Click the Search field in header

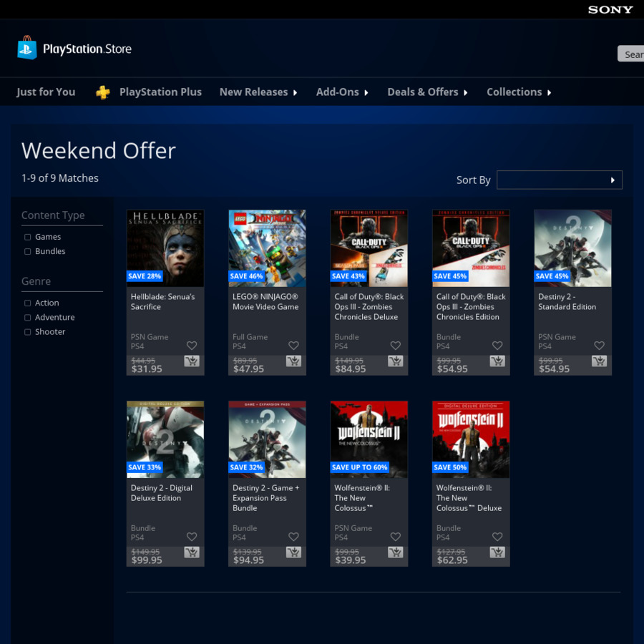click(631, 54)
